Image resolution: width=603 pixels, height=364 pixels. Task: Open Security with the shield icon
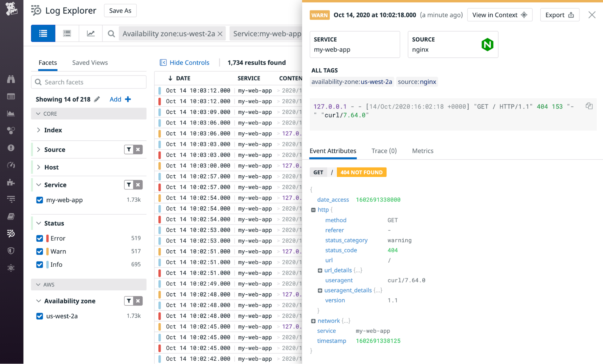[11, 250]
